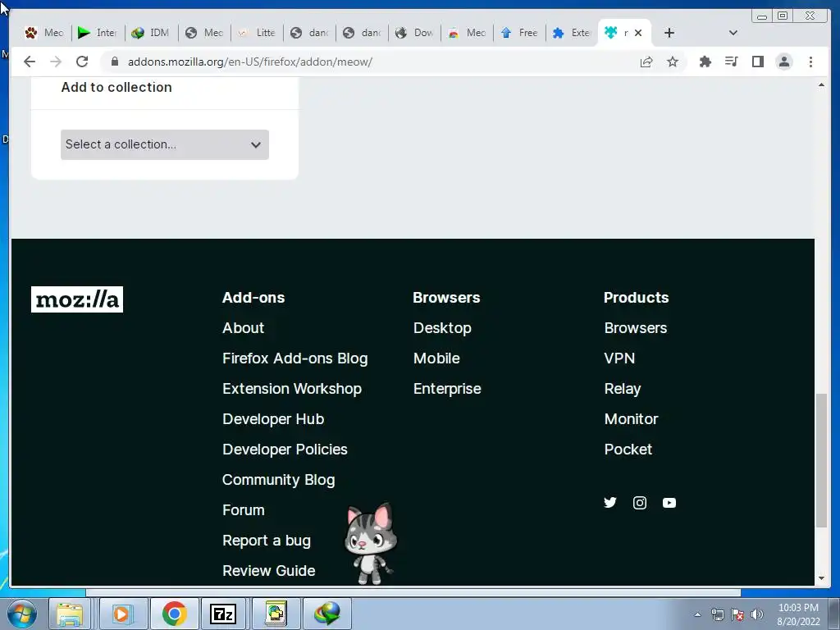Image resolution: width=840 pixels, height=630 pixels.
Task: Click the scroll down arrow of the page
Action: pos(820,578)
